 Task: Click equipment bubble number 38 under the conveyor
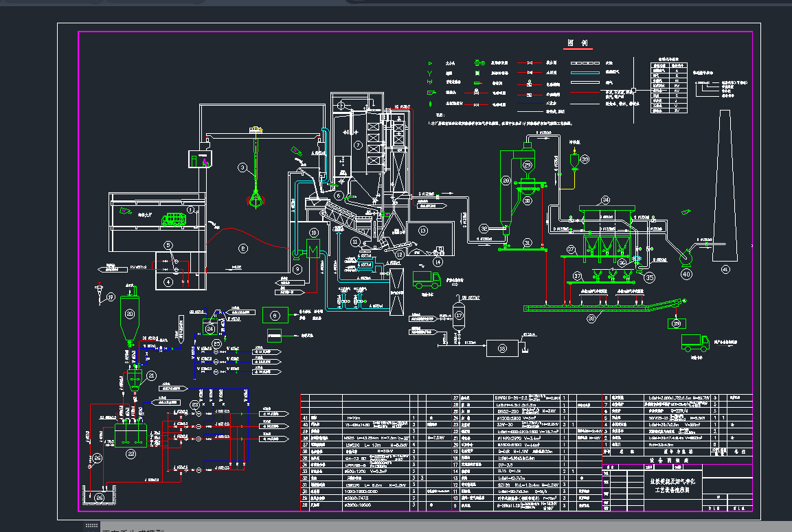pos(591,319)
